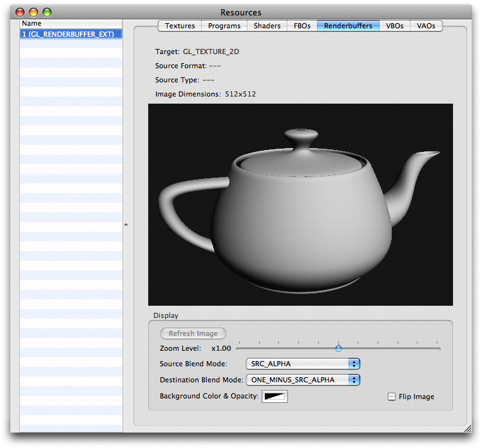Image resolution: width=482 pixels, height=448 pixels.
Task: Select the GL_RENDERBUFFER_EXT list item
Action: point(71,34)
